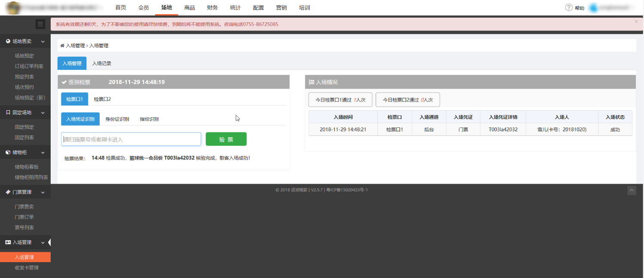Switch to the 入场记录 tab
Screen dimensions: 644x278
click(102, 63)
